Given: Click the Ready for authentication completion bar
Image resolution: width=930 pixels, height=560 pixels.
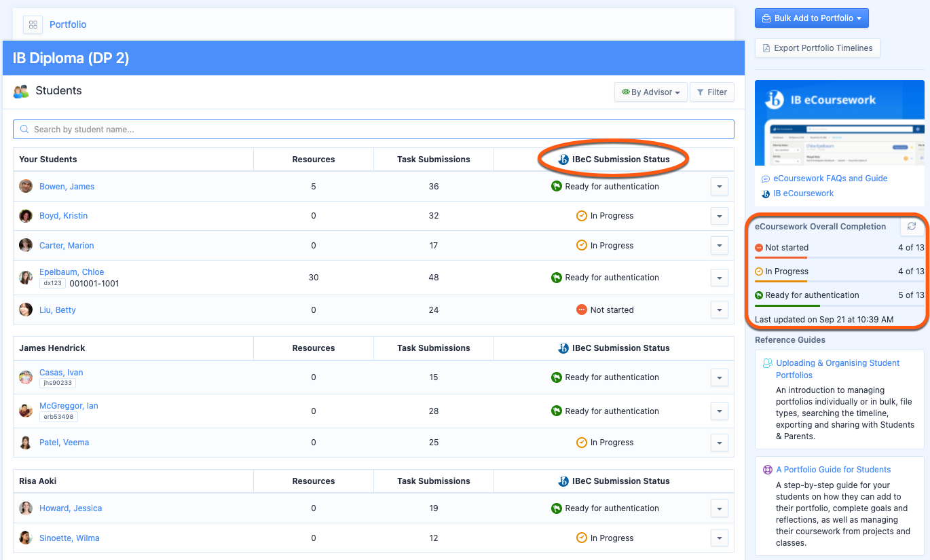Looking at the screenshot, I should tap(839, 305).
